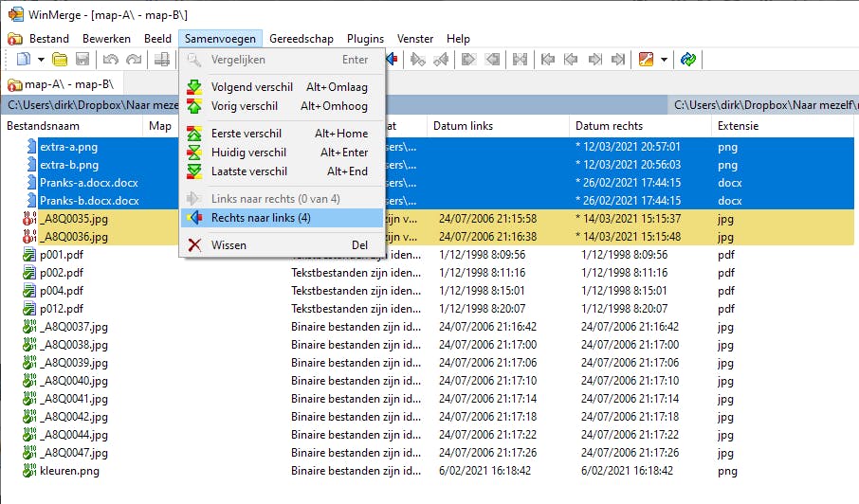Click the Copy right and advance toolbar icon
Image resolution: width=859 pixels, height=504 pixels.
click(417, 59)
